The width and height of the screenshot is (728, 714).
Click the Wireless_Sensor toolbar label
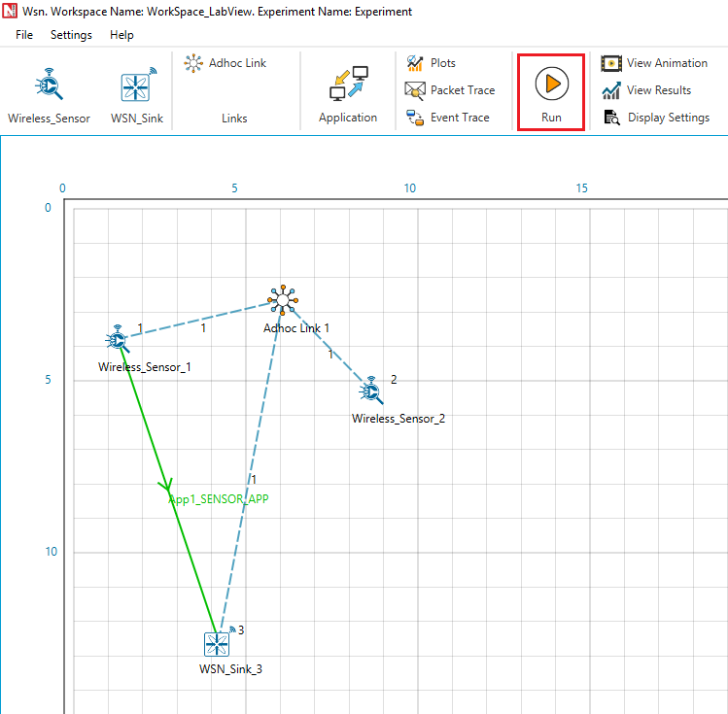point(49,119)
